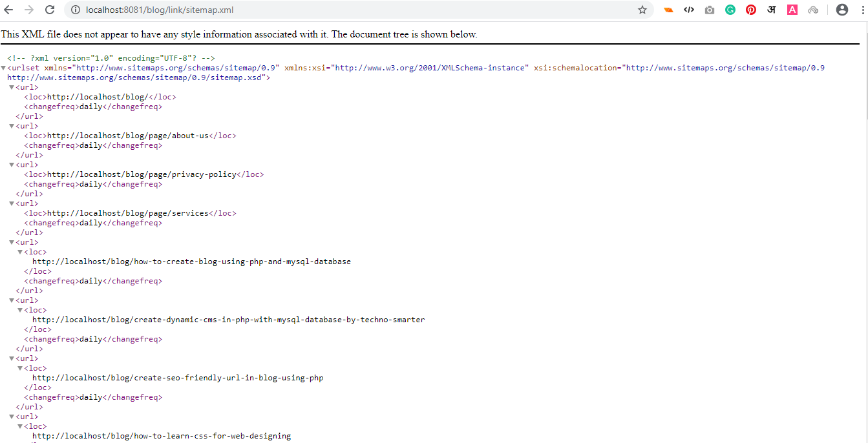Image resolution: width=868 pixels, height=443 pixels.
Task: Collapse the loc element of the PHP blog post
Action: tap(20, 251)
